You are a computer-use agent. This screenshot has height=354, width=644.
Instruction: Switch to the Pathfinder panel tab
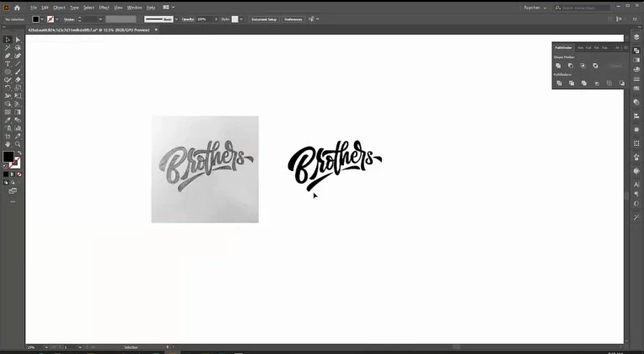[x=563, y=48]
